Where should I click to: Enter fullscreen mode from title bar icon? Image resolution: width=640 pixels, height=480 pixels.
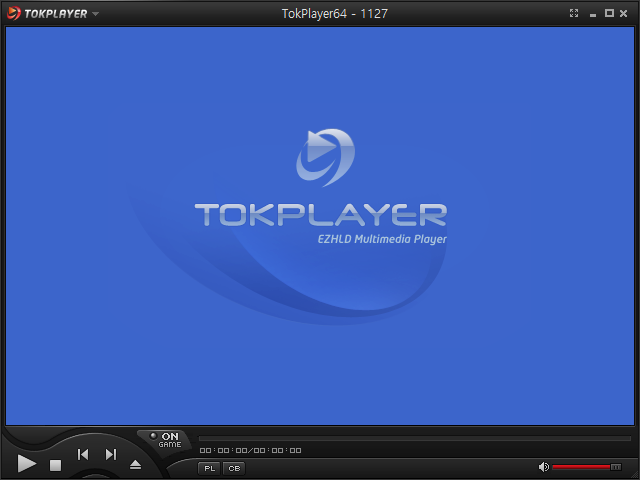click(574, 13)
